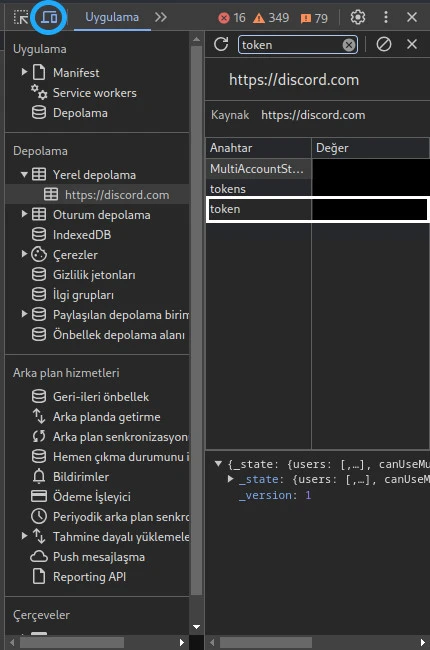Viewport: 430px width, 650px height.
Task: Expand the Manifest tree item
Action: (24, 72)
